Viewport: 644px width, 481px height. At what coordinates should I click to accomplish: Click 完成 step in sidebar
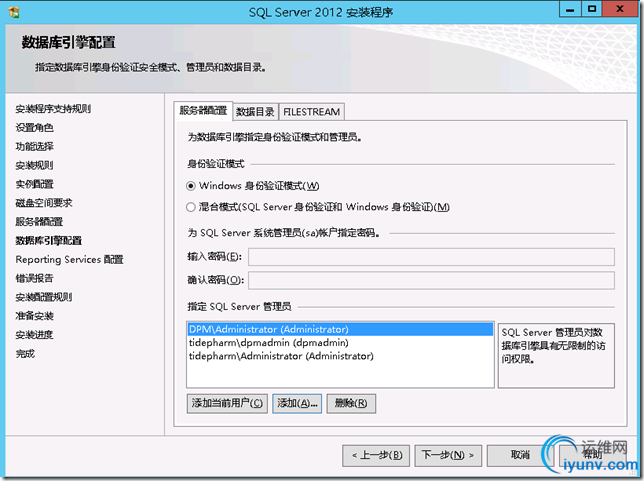pyautogui.click(x=25, y=354)
